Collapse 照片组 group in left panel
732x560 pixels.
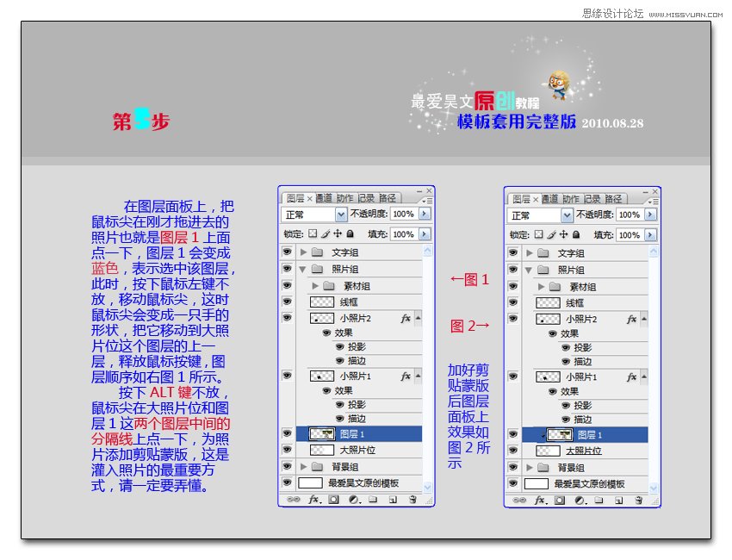click(302, 270)
